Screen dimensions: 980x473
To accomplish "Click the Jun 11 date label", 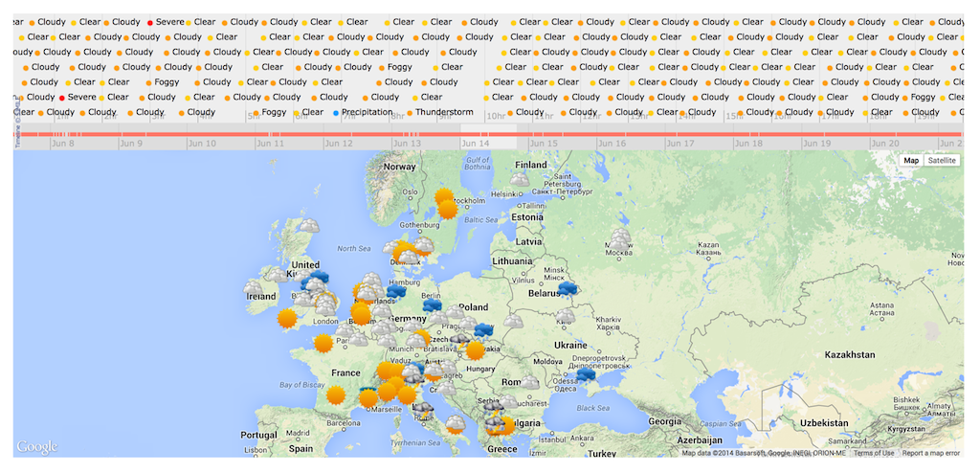I will (270, 144).
